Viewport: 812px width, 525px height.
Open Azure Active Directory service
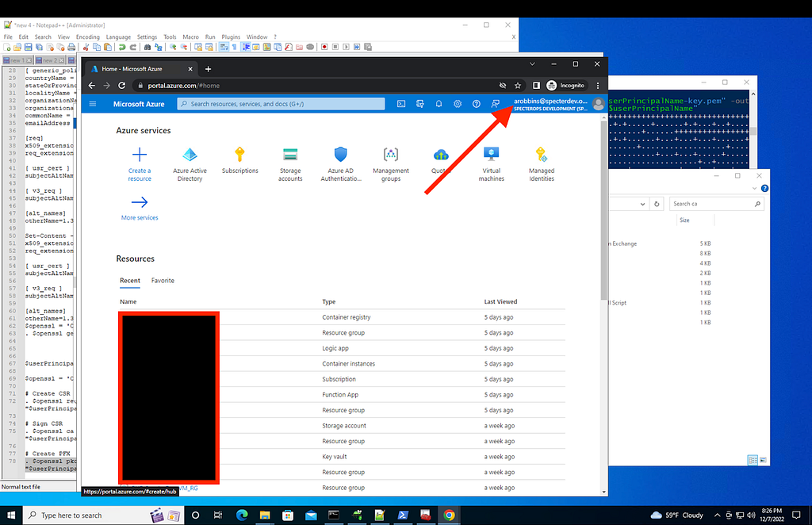click(190, 164)
